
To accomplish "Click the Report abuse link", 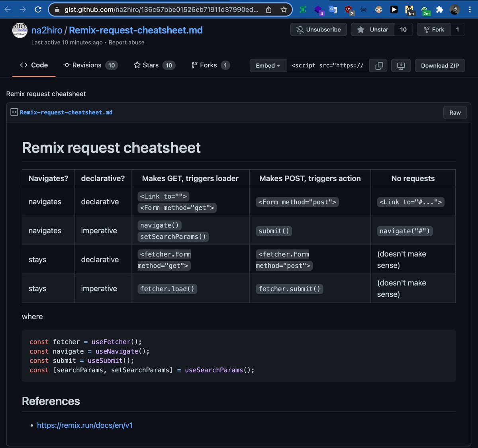I will point(126,43).
